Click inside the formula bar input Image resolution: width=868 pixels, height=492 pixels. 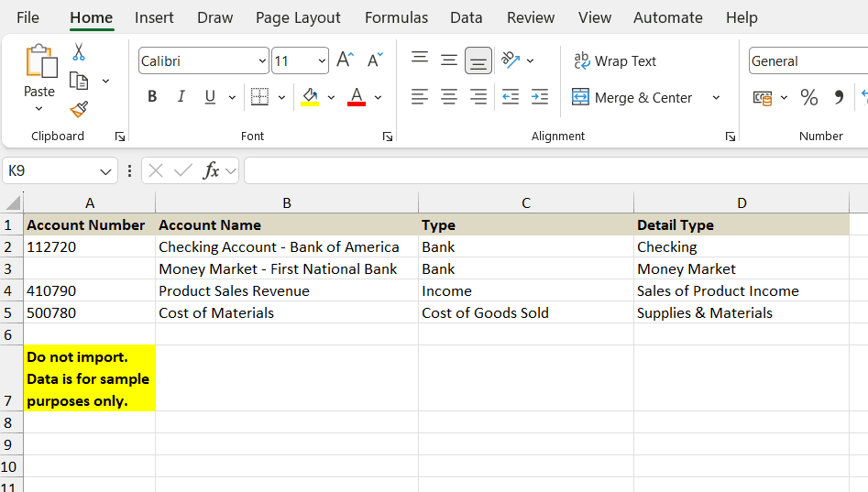(x=555, y=170)
